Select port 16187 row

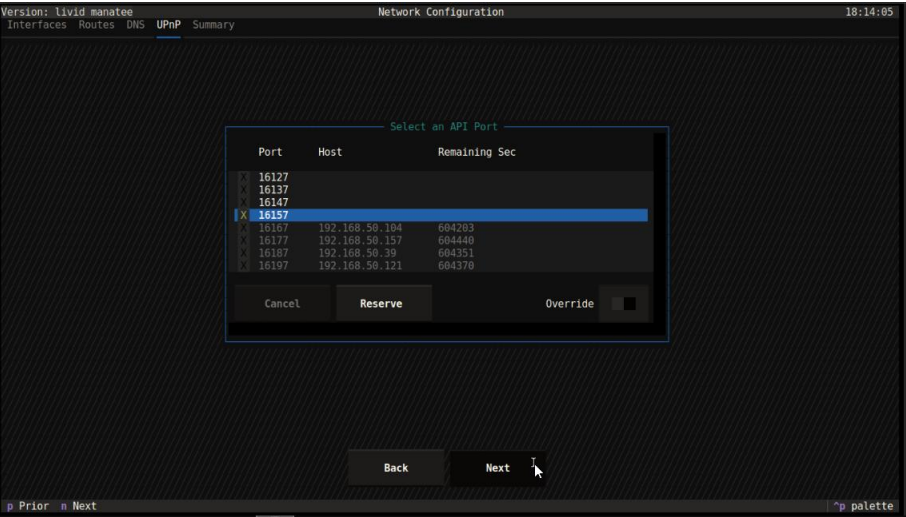point(441,253)
